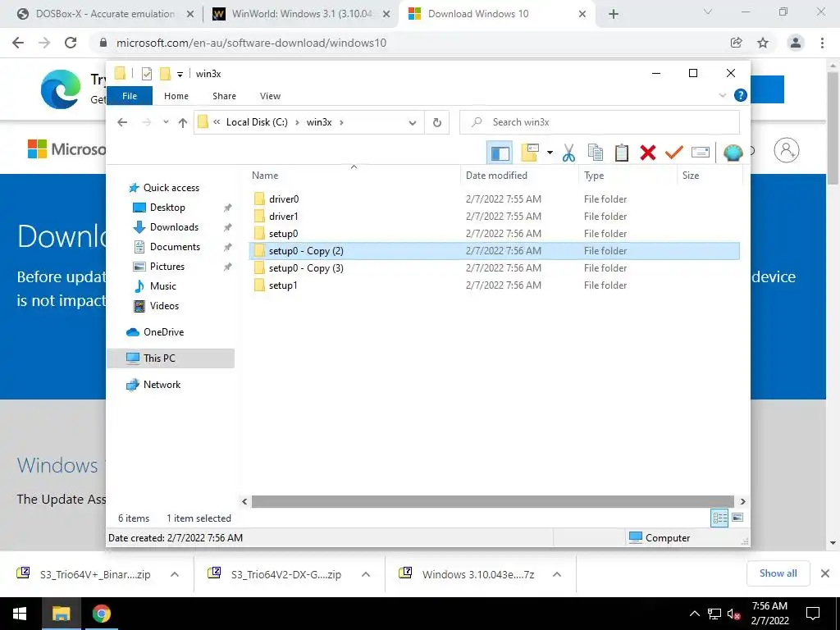Expand options for Windows 3.10.043e download
Viewport: 840px width, 630px height.
point(557,575)
